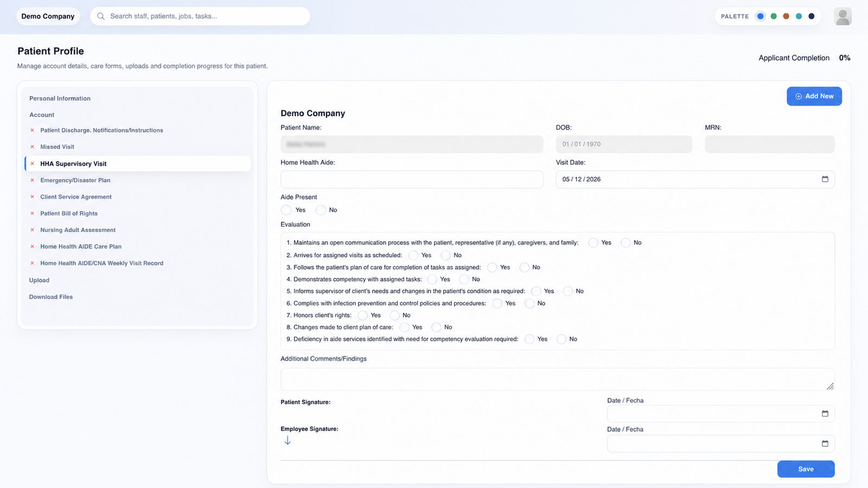This screenshot has height=488, width=868.
Task: Click red X beside Home Health AIDE Care Plan
Action: [x=32, y=246]
